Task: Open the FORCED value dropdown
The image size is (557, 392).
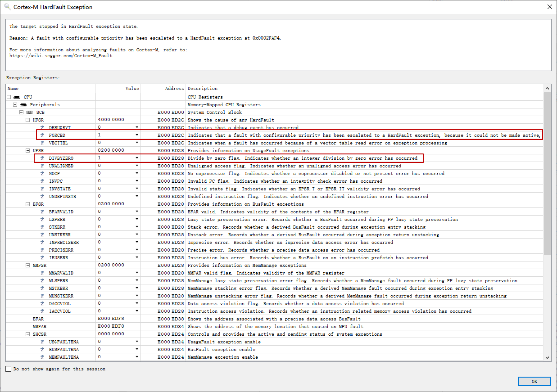Action: click(x=136, y=135)
